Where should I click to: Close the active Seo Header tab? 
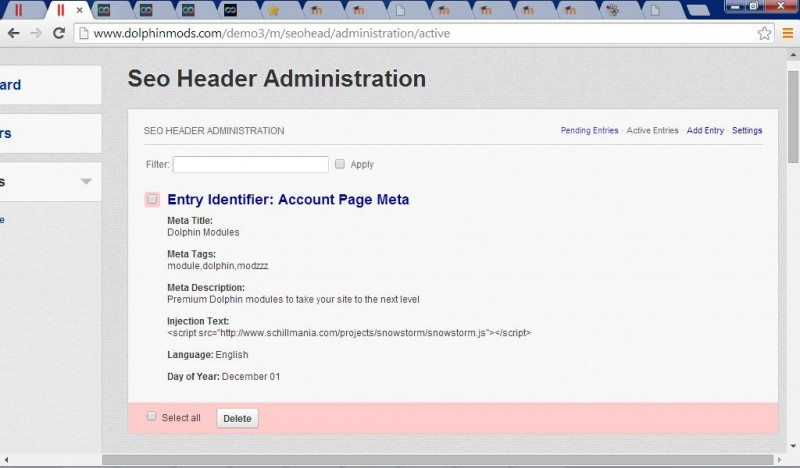click(x=80, y=10)
